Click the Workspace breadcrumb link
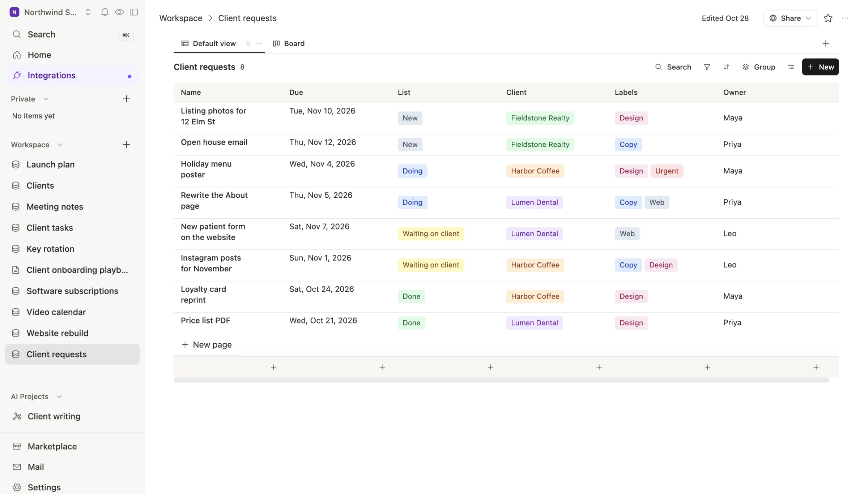Viewport: 868px width, 494px height. click(x=181, y=18)
